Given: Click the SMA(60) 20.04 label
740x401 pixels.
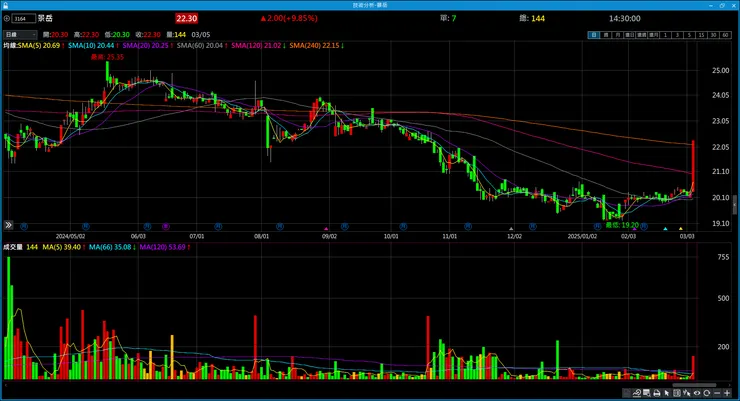Looking at the screenshot, I should 200,46.
